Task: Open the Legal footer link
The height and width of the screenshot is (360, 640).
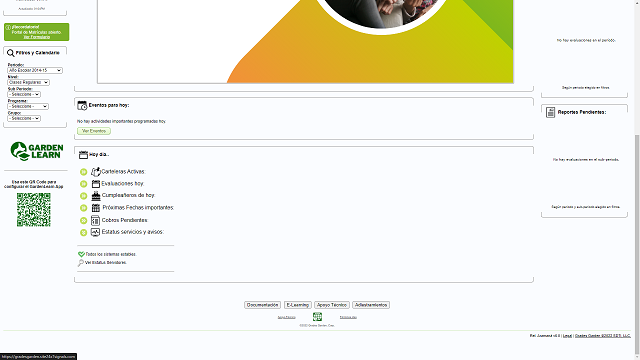Action: (x=567, y=336)
